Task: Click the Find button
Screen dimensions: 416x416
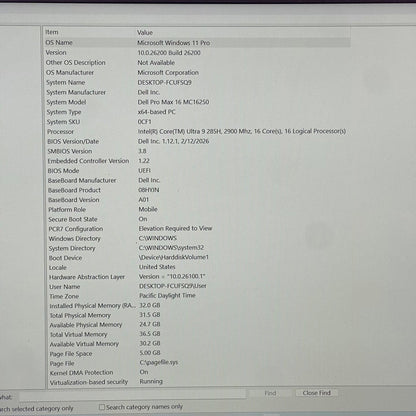Action: click(x=270, y=393)
